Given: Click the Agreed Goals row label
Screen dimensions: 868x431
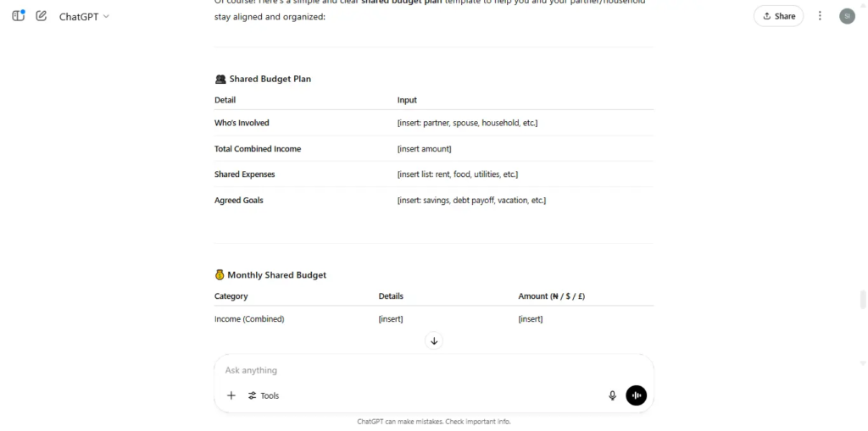Looking at the screenshot, I should [x=238, y=201].
